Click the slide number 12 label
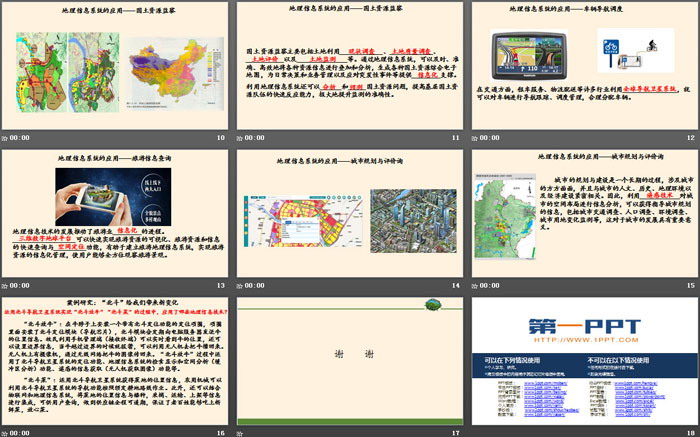700x437 pixels. (x=688, y=138)
